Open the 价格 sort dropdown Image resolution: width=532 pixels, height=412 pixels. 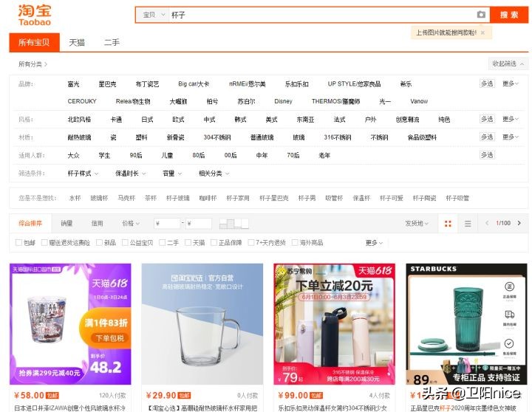(x=131, y=223)
